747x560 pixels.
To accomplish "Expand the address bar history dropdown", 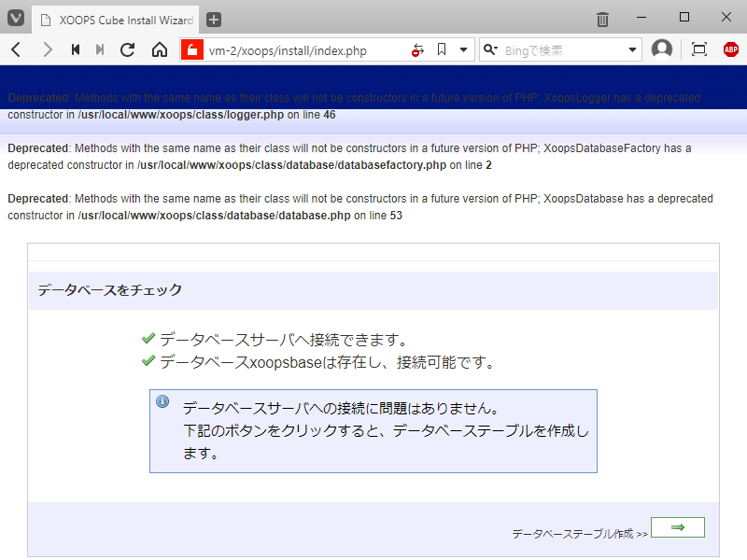I will (463, 49).
